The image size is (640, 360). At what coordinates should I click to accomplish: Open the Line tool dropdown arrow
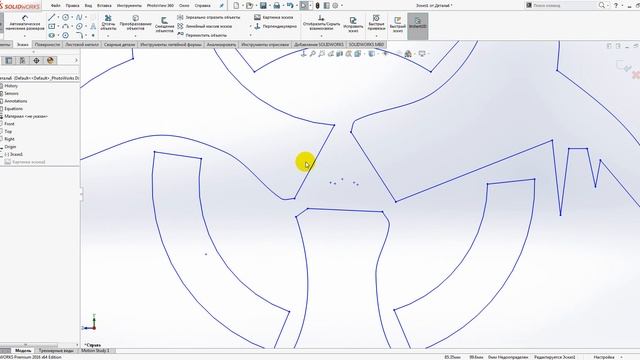click(x=58, y=17)
